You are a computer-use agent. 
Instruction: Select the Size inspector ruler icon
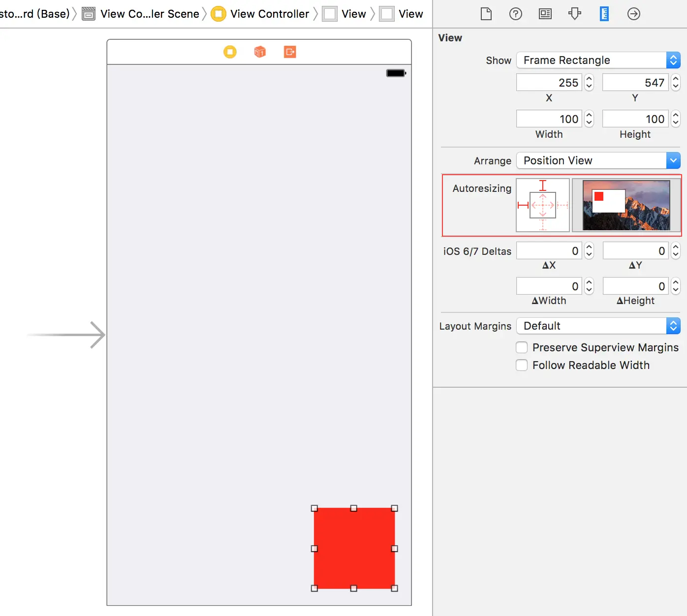click(x=604, y=14)
